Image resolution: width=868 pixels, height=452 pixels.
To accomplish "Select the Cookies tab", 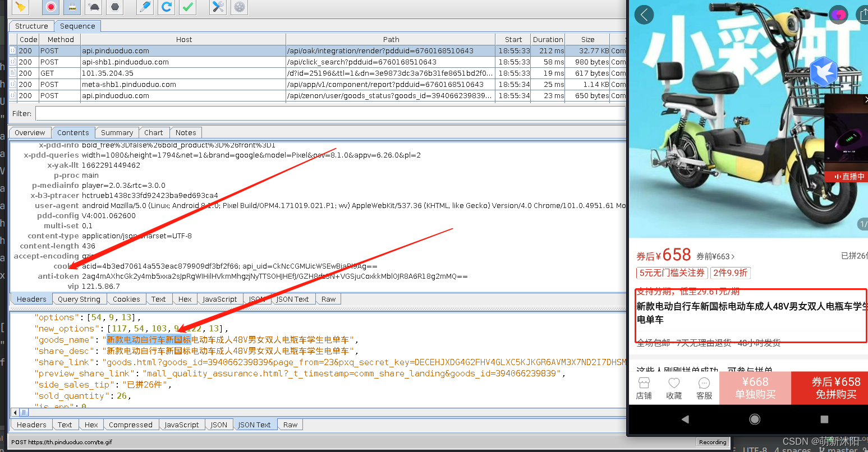I will [x=126, y=299].
